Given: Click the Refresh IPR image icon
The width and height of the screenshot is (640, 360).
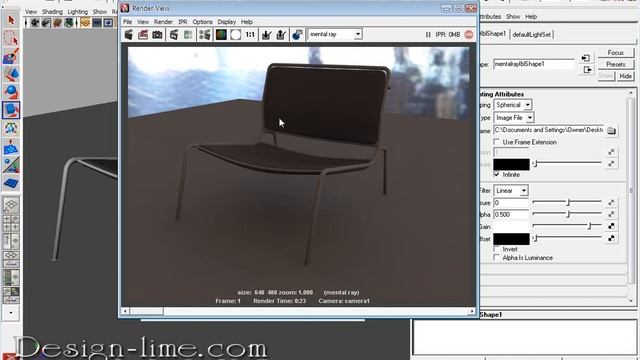Looking at the screenshot, I should pyautogui.click(x=188, y=35).
